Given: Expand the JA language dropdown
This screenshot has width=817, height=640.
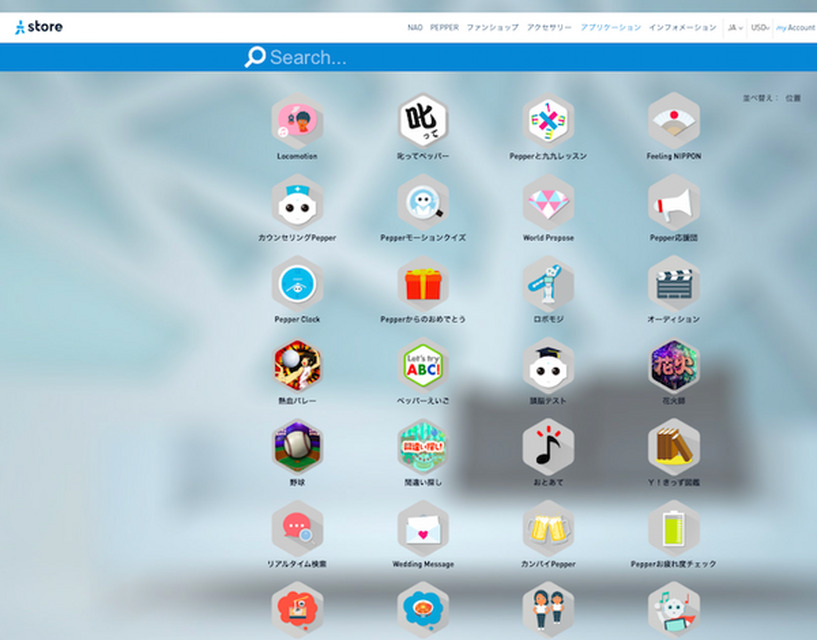Looking at the screenshot, I should pos(734,28).
